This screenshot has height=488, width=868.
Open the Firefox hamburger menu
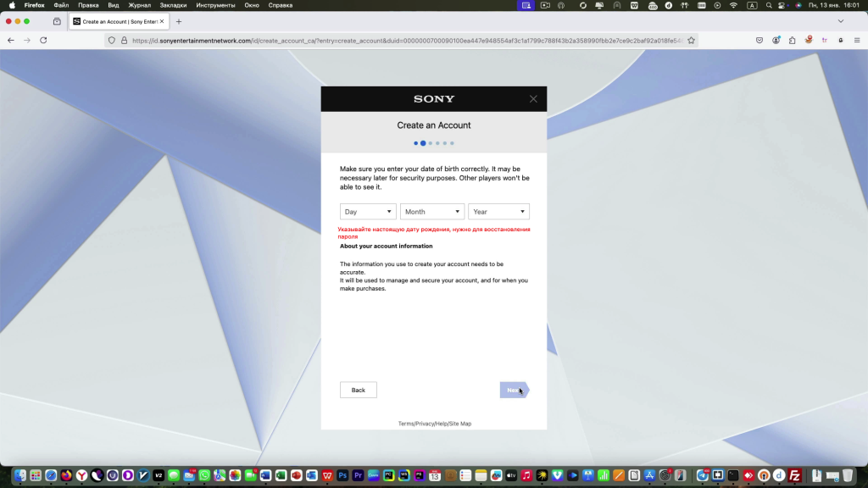point(856,40)
